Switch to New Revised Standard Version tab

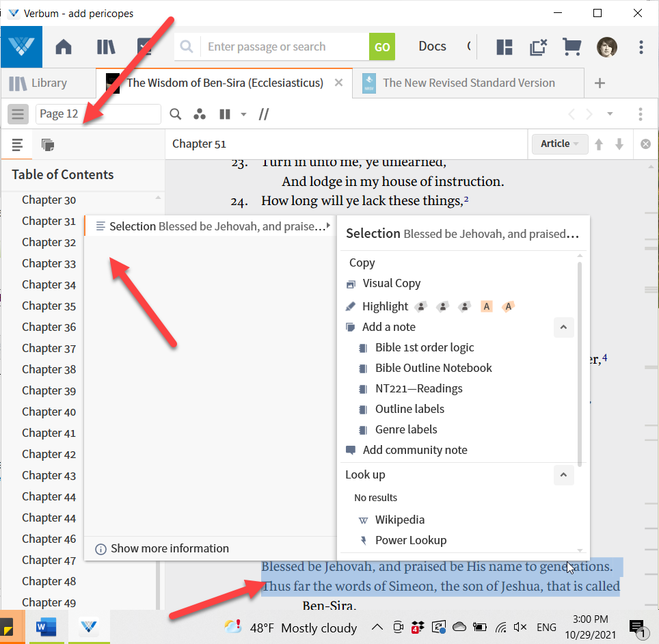coord(468,83)
